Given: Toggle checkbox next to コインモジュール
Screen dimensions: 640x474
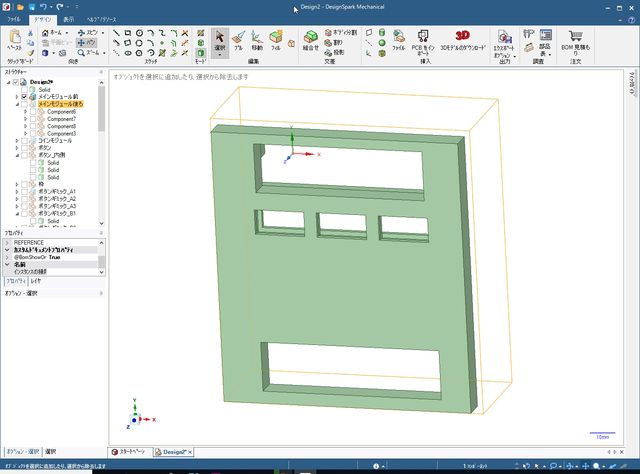Looking at the screenshot, I should pos(24,140).
